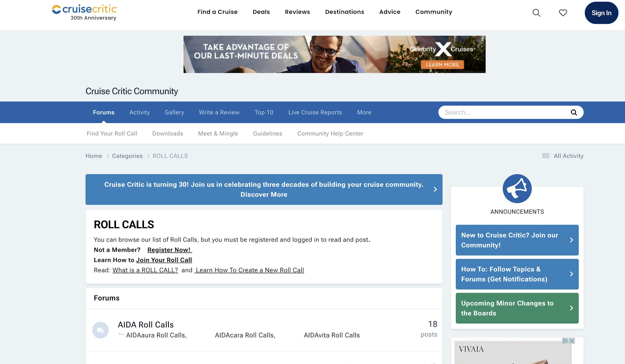625x364 pixels.
Task: Open the More menu in blue navigation
Action: click(x=364, y=112)
